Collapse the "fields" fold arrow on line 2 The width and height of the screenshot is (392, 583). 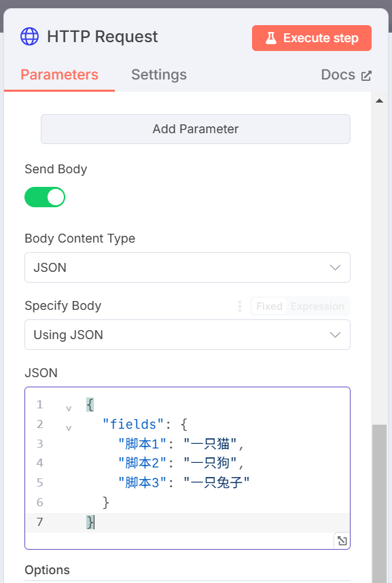coord(69,428)
